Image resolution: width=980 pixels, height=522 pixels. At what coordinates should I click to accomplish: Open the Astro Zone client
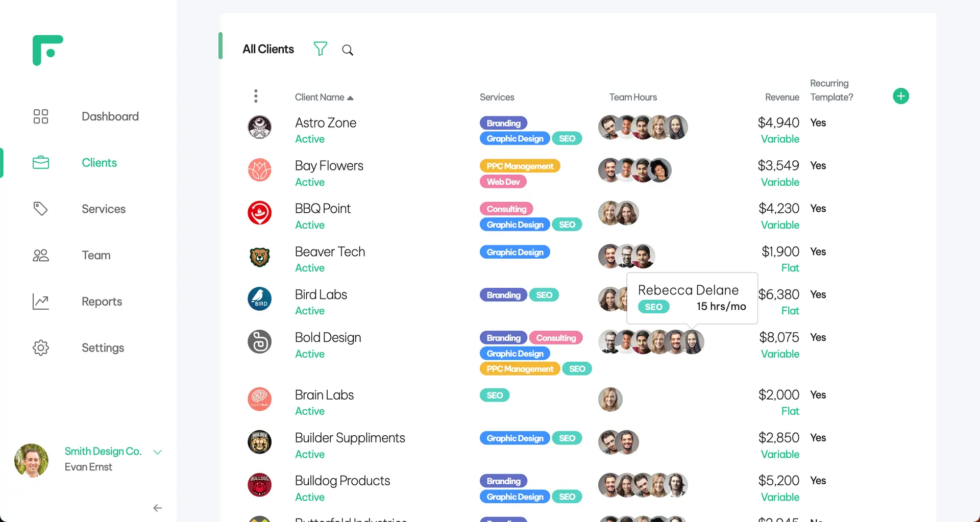coord(326,123)
